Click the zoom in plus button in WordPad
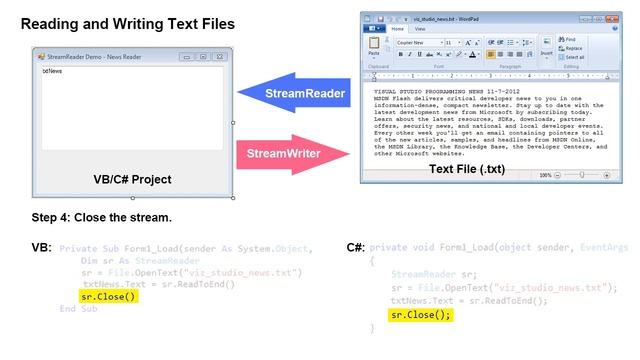The width and height of the screenshot is (640, 360). coord(607,175)
